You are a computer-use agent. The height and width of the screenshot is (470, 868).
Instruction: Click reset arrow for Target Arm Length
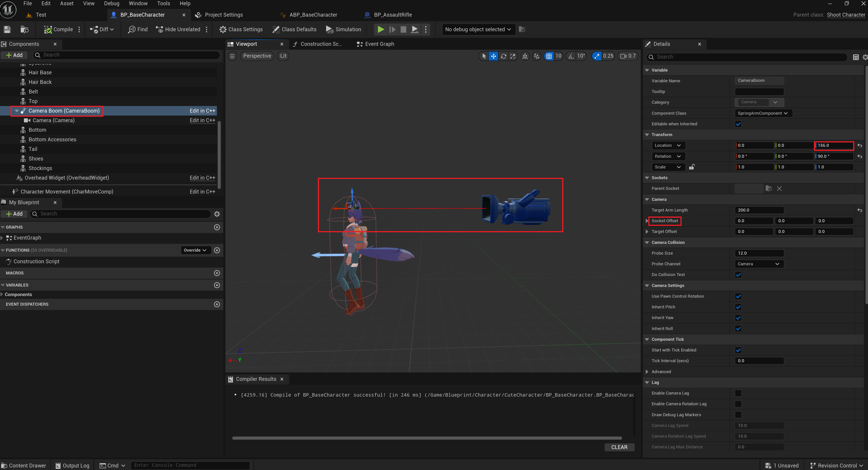860,210
